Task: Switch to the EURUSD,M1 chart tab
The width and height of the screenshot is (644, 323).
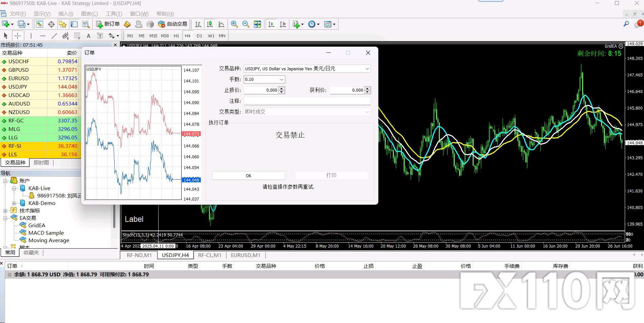Action: [245, 255]
